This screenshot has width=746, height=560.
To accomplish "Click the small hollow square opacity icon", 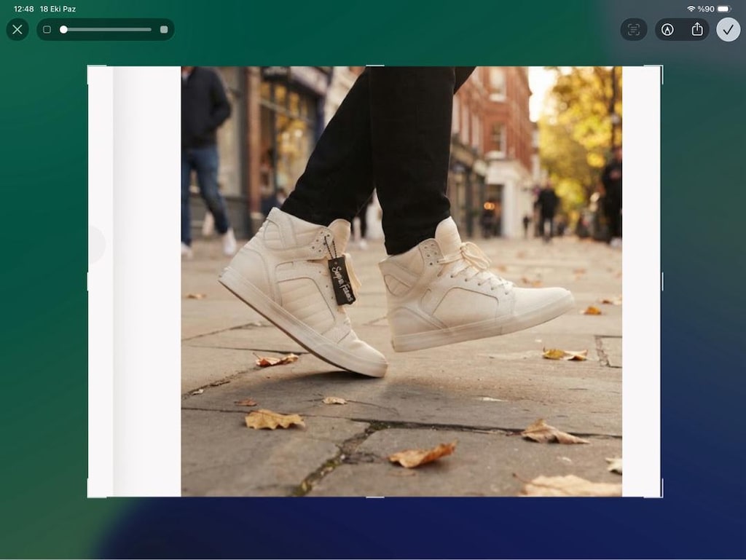I will pyautogui.click(x=47, y=29).
